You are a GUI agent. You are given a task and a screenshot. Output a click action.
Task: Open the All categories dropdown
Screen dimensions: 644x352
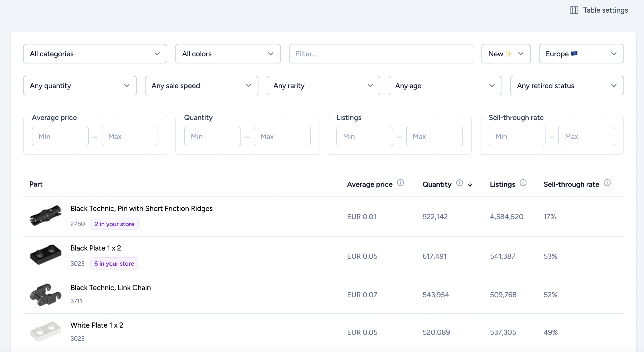pos(95,54)
